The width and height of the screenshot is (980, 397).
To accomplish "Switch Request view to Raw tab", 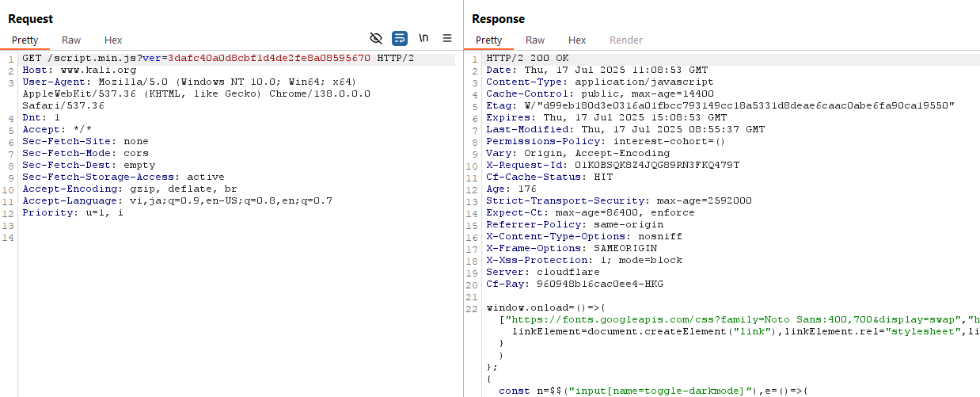I will [71, 40].
